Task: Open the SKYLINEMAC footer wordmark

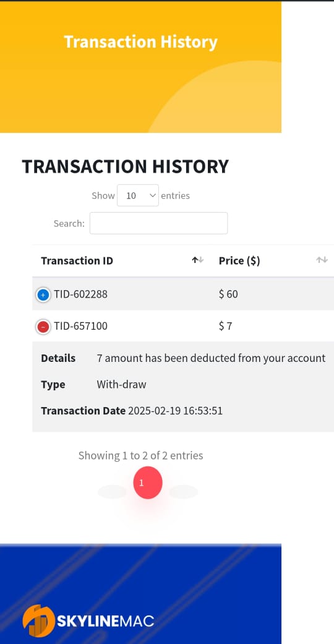Action: point(105,621)
